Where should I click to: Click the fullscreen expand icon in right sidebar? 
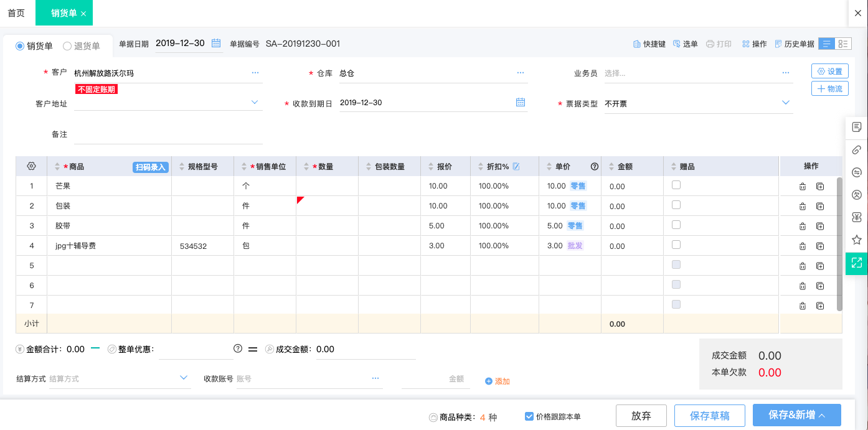pyautogui.click(x=856, y=263)
